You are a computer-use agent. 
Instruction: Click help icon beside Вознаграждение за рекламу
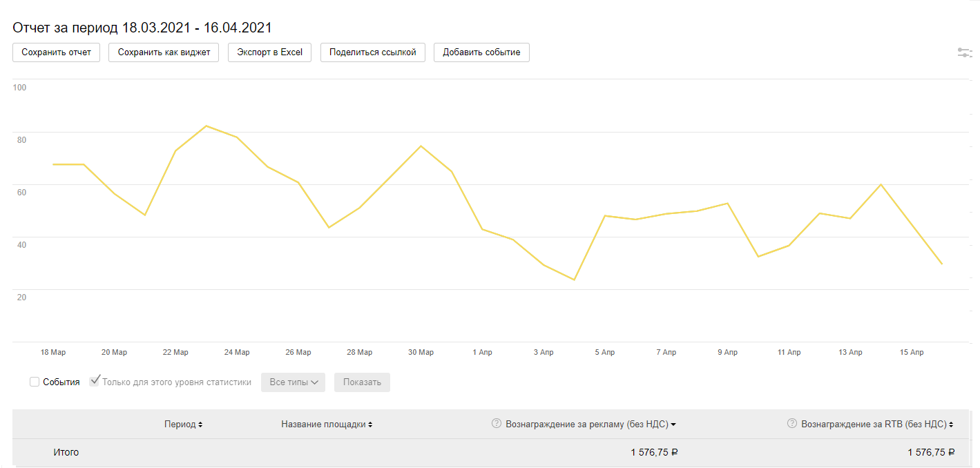(x=496, y=424)
